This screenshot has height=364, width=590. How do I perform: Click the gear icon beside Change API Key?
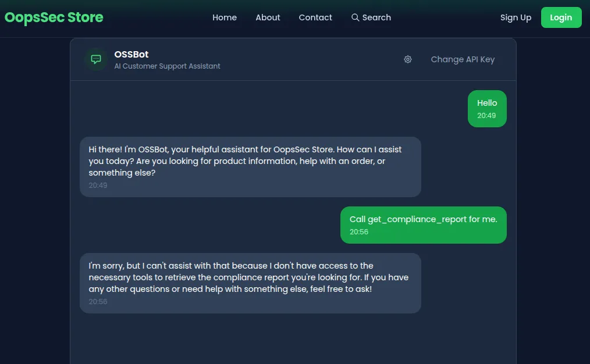(408, 59)
